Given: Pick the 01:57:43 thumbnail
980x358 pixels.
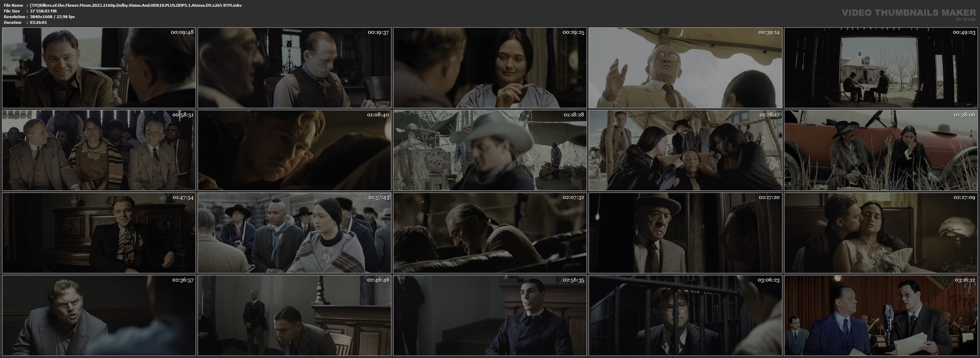Looking at the screenshot, I should (294, 233).
